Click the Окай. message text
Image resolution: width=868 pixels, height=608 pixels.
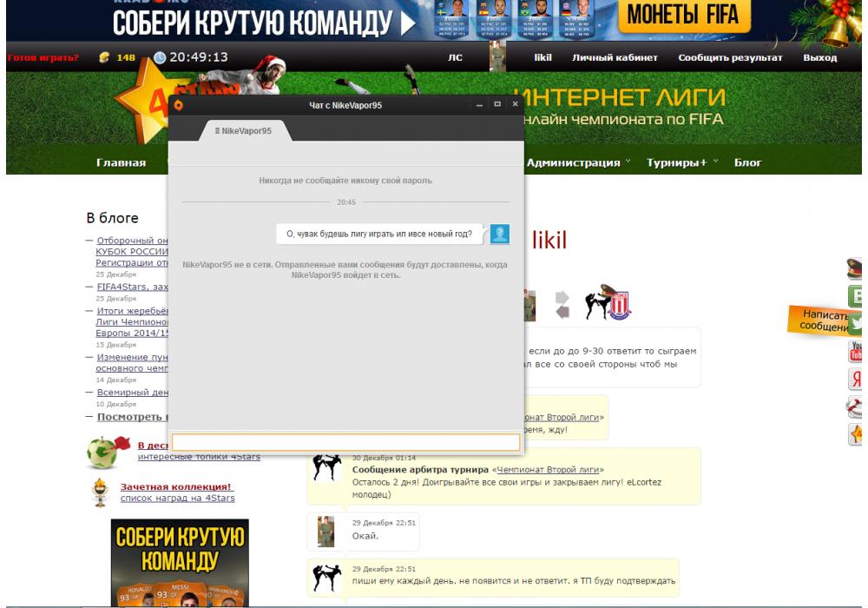365,536
